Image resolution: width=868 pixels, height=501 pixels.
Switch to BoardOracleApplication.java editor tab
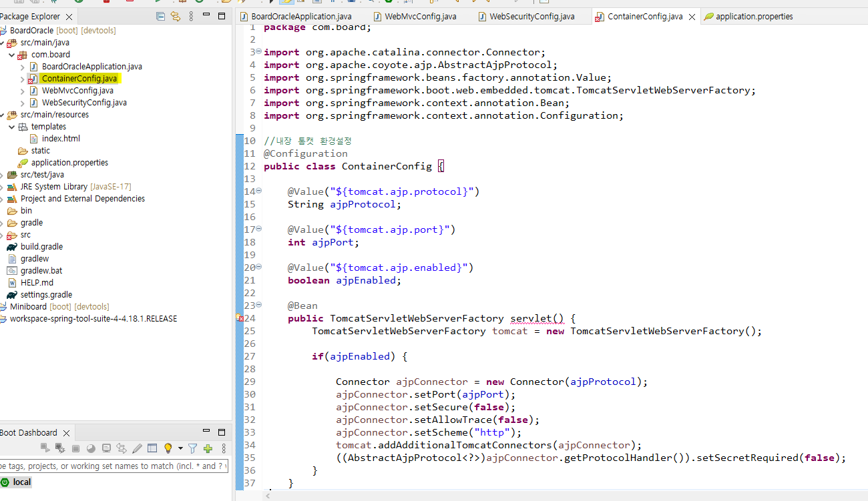point(301,16)
